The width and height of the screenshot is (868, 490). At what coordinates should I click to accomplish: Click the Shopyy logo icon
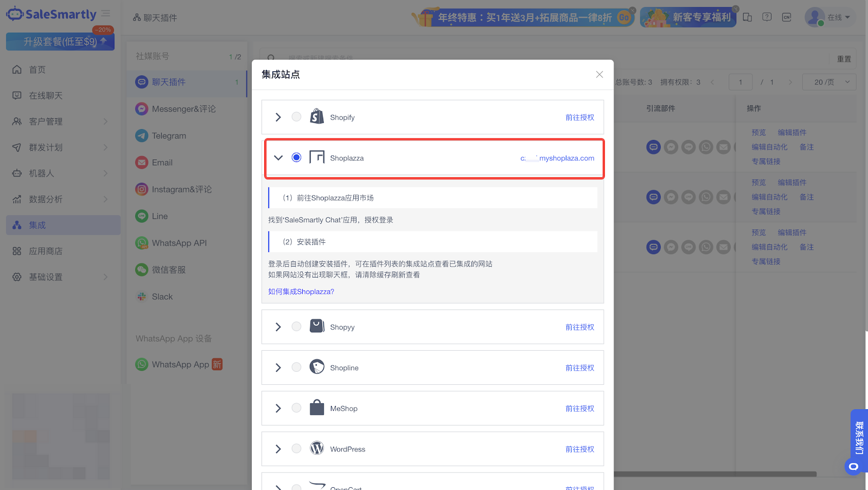(x=317, y=326)
